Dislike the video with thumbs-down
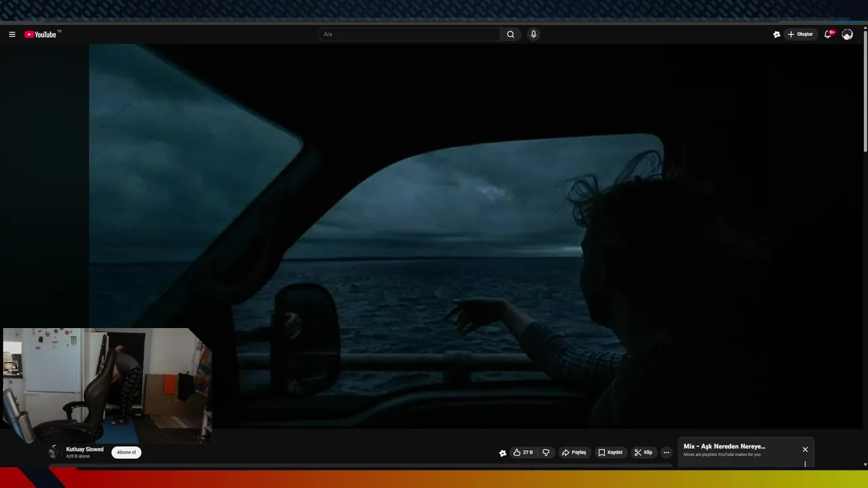 pos(546,453)
